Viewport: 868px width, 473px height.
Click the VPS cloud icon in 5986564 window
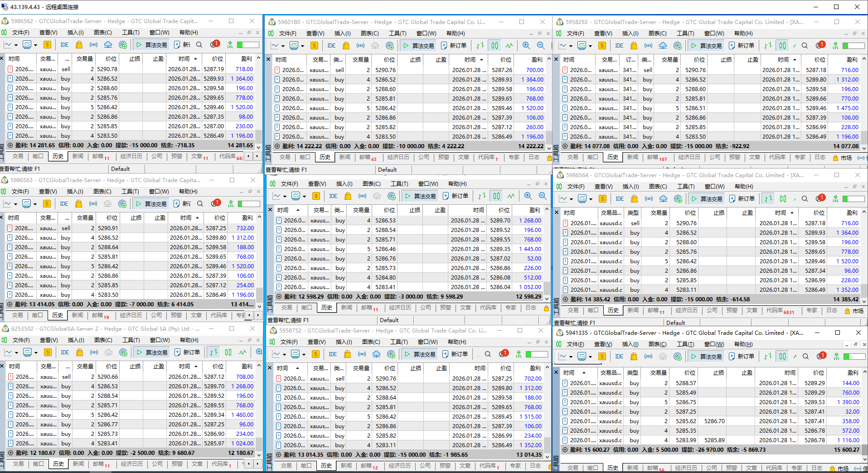tap(664, 199)
